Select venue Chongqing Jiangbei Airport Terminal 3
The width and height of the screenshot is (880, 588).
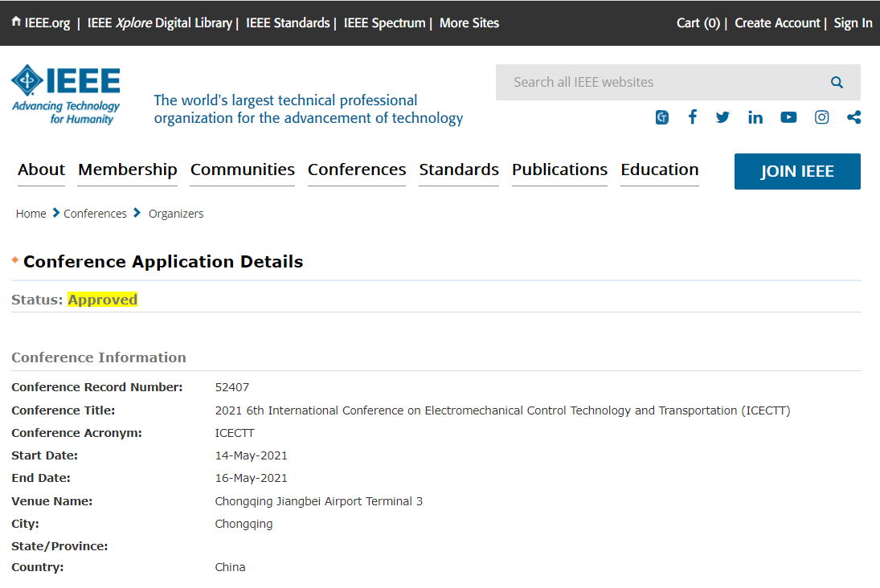click(x=319, y=501)
